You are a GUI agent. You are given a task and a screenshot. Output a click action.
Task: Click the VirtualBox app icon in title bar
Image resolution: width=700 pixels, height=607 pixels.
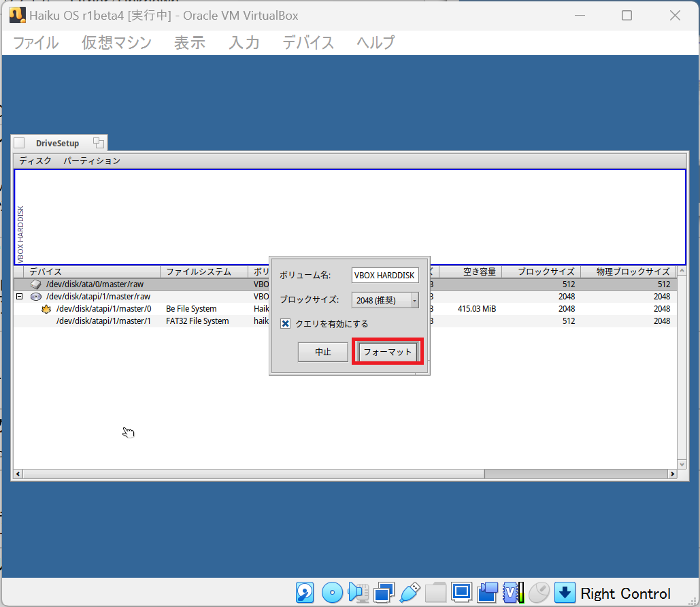click(18, 15)
